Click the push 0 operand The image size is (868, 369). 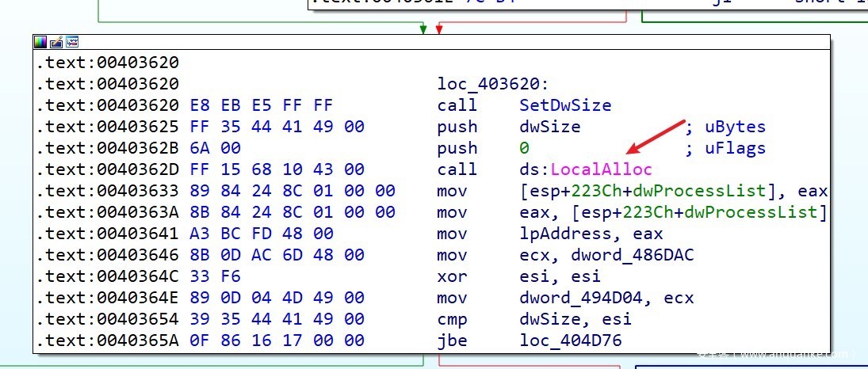[524, 148]
